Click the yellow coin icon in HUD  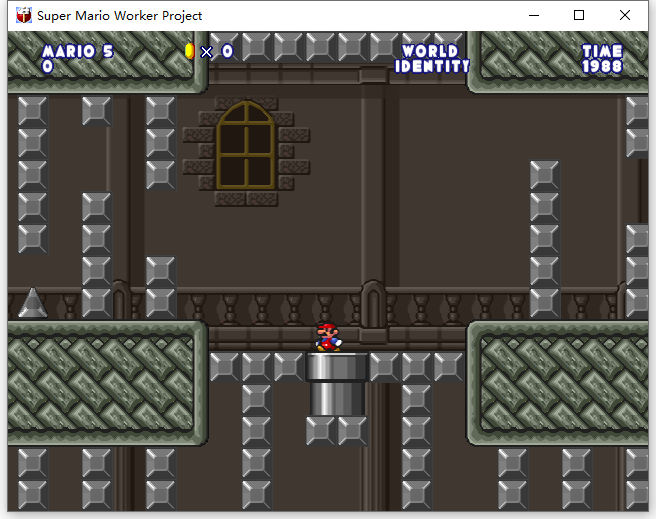[x=190, y=51]
